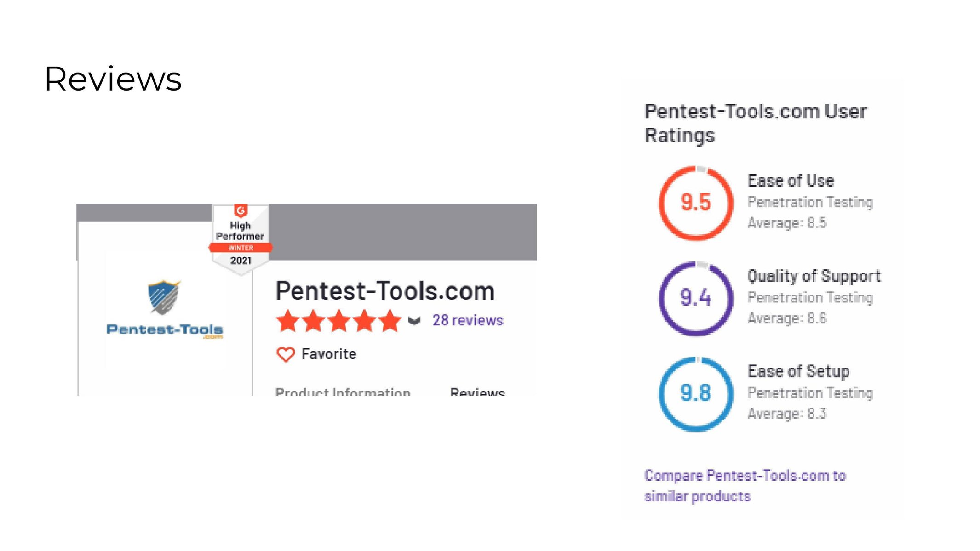Select the Quality of Support label

(x=814, y=276)
